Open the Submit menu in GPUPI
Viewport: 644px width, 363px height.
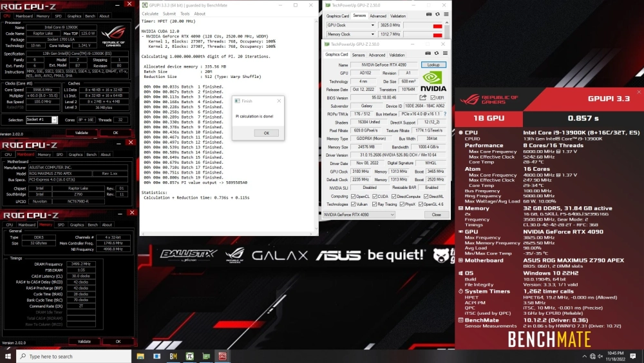(x=169, y=14)
